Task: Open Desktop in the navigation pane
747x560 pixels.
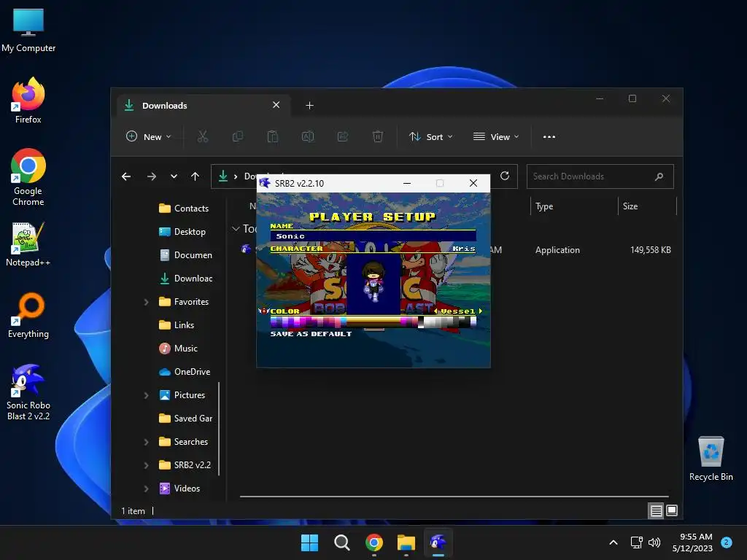Action: pos(182,232)
